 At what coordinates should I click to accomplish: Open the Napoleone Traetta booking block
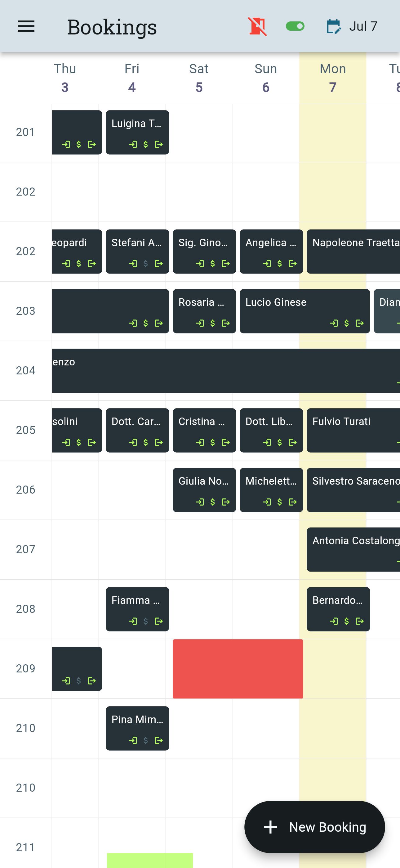(353, 252)
